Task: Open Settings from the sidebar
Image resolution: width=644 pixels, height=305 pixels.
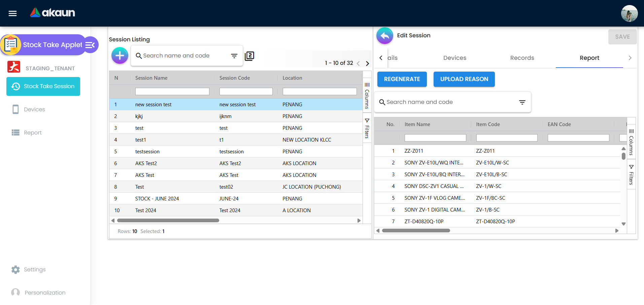Action: (34, 269)
